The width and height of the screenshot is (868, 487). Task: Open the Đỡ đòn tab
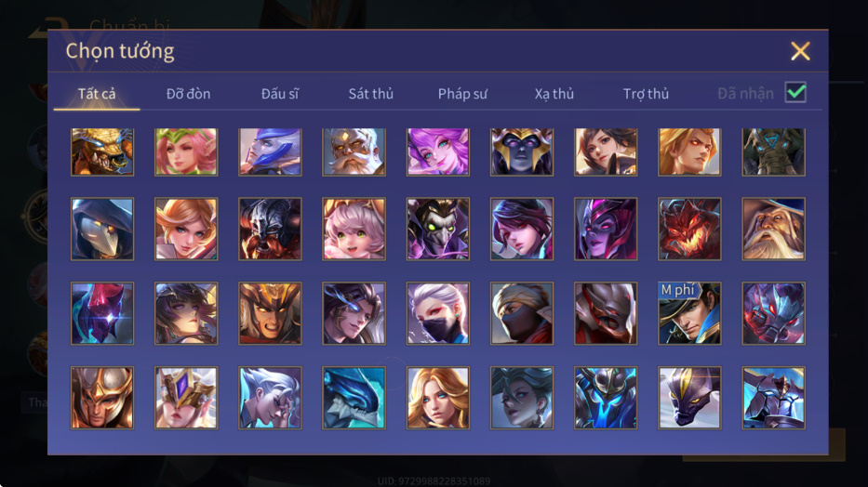(x=188, y=94)
